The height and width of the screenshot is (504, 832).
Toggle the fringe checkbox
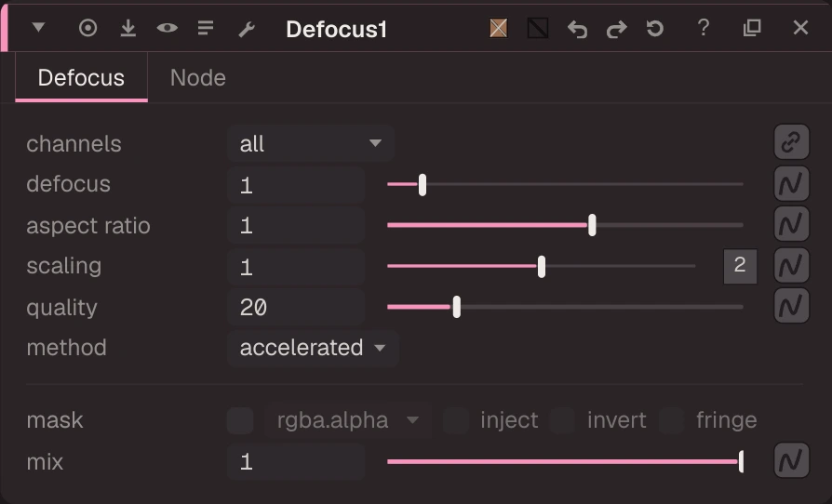click(x=671, y=421)
